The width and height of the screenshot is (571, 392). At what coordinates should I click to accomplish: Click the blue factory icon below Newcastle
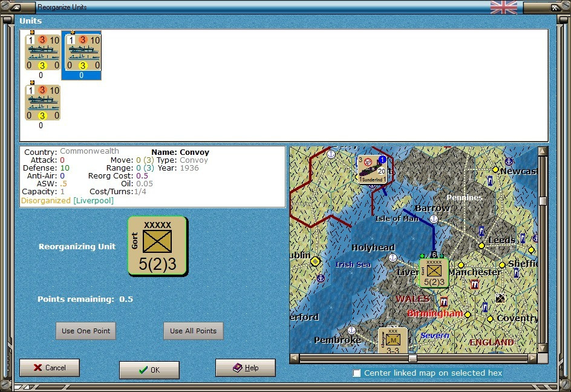point(490,180)
